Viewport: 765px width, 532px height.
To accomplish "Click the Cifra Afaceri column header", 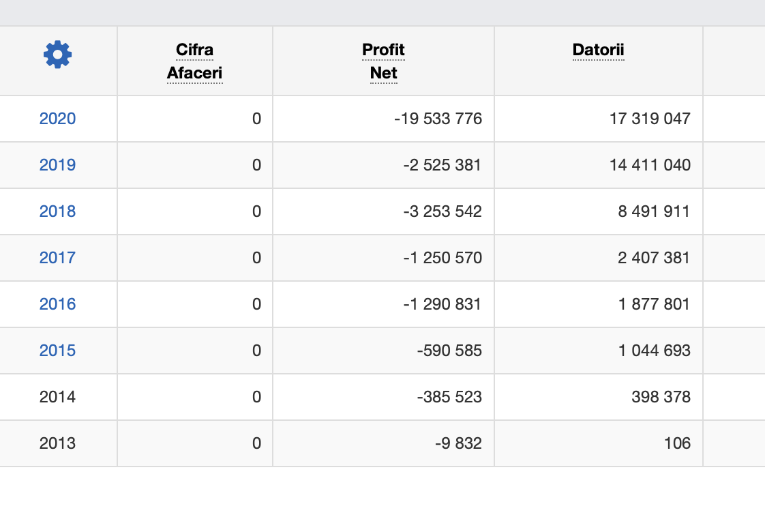I will click(x=195, y=61).
